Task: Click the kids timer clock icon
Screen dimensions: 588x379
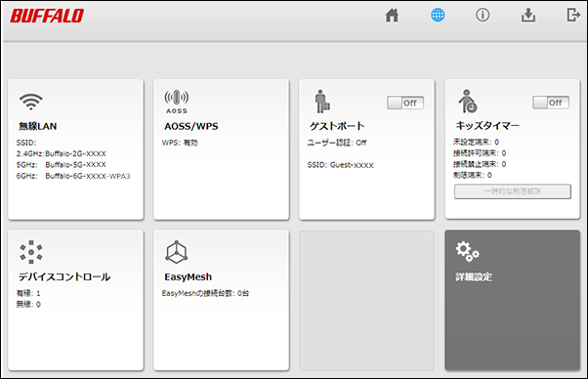Action: pos(468,101)
